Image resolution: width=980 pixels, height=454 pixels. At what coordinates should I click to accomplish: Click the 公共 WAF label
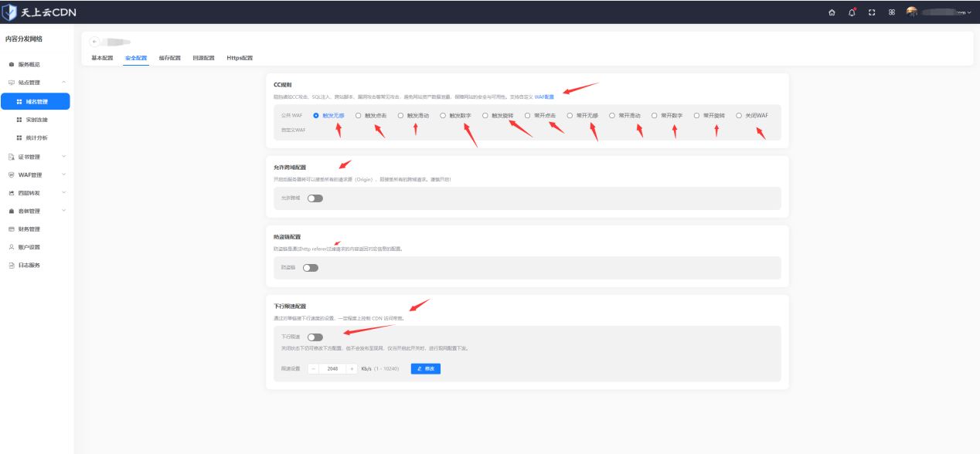[292, 115]
